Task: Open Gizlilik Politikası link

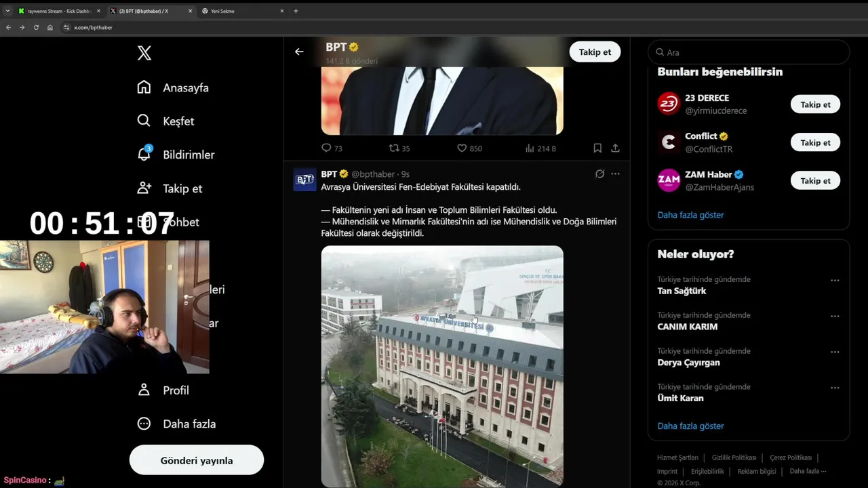Action: point(734,457)
